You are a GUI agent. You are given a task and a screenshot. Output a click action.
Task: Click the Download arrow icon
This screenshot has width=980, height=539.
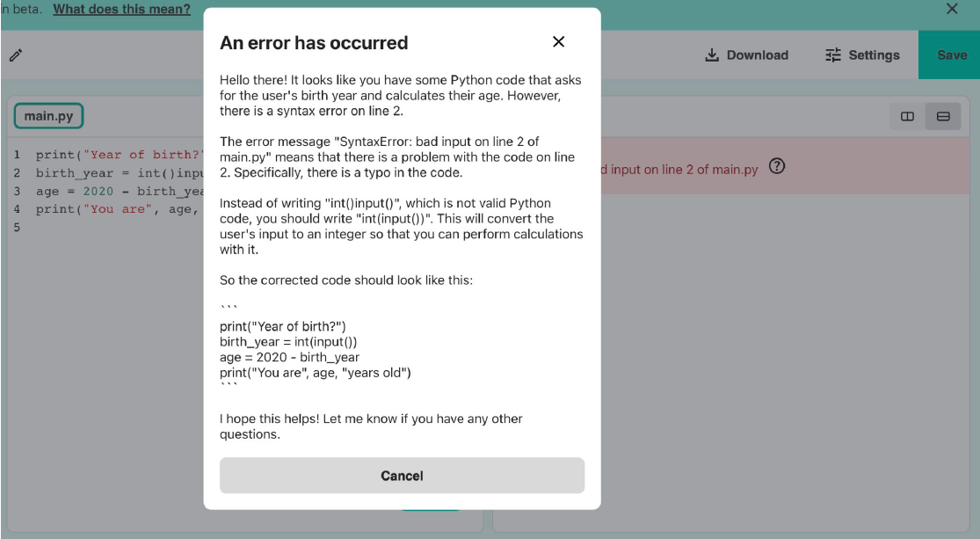click(x=711, y=55)
